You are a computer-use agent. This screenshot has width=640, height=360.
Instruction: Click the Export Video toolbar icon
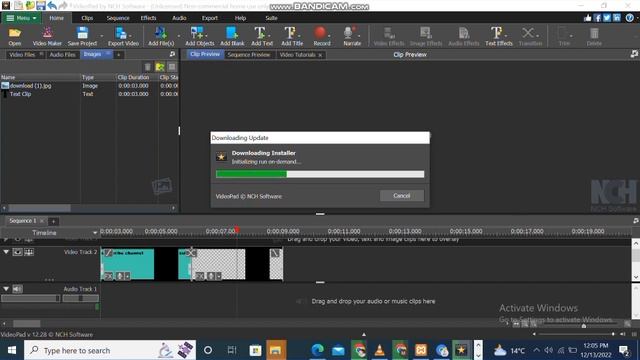(x=123, y=36)
